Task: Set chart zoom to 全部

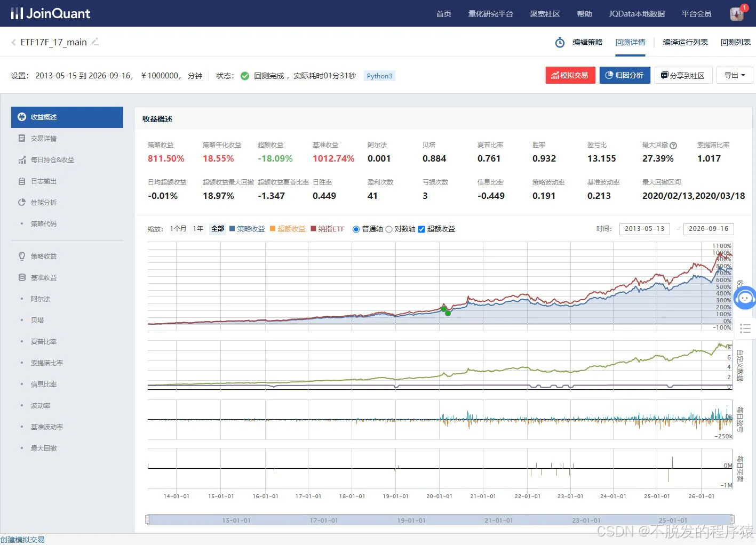Action: [218, 229]
